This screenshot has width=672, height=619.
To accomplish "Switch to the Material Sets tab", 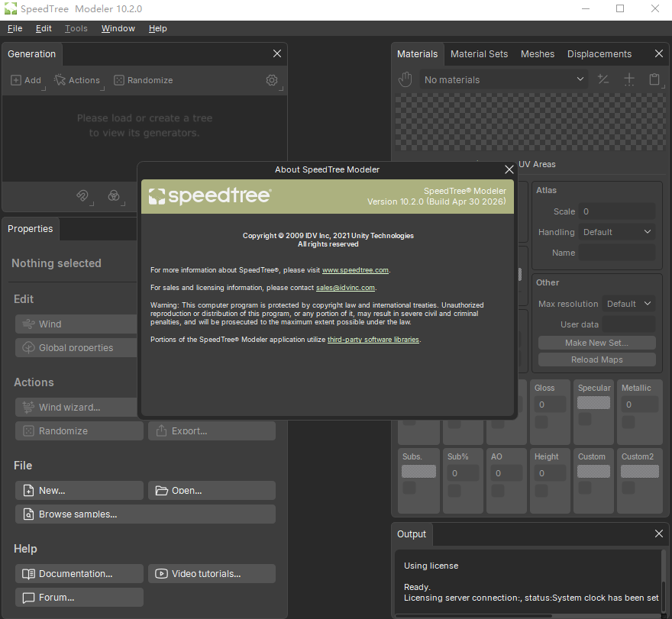I will click(x=479, y=54).
